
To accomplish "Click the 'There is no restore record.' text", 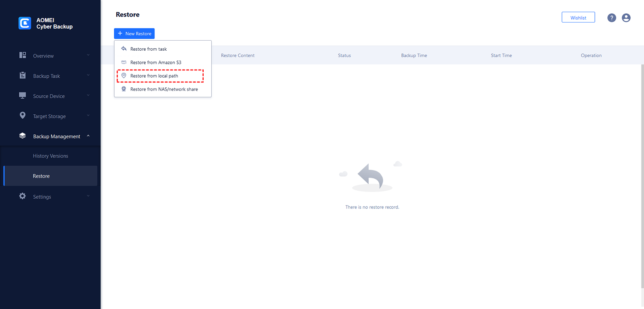I will point(372,207).
